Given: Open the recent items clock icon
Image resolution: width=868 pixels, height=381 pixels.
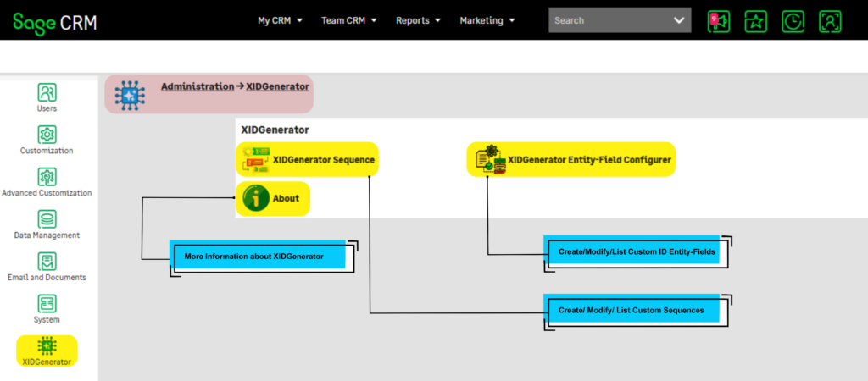Looking at the screenshot, I should click(793, 21).
